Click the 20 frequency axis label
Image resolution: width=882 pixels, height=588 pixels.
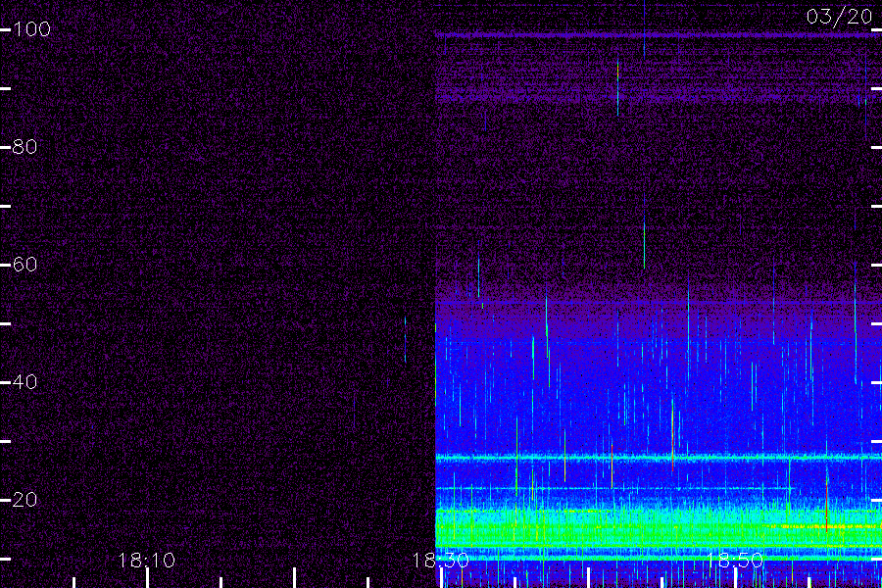pos(24,500)
